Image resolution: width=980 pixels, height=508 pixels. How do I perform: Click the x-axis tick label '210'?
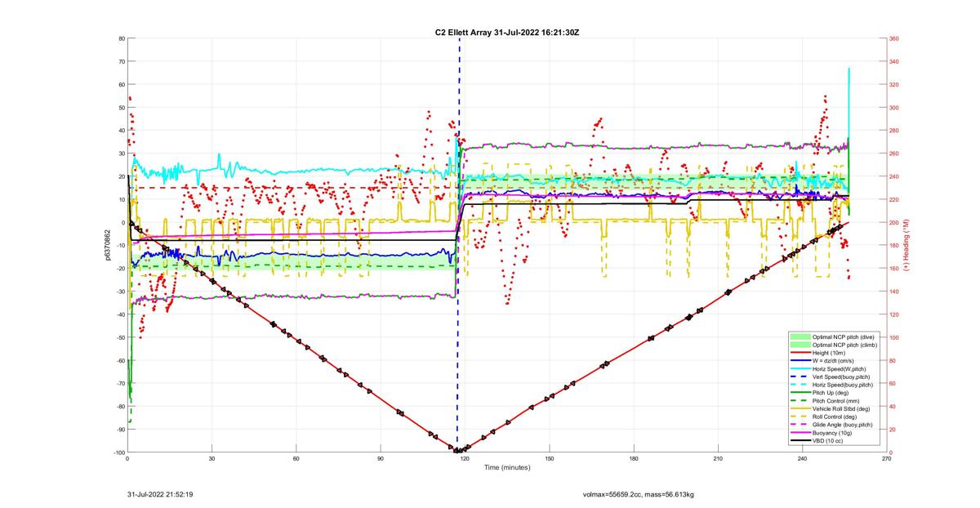(x=718, y=459)
